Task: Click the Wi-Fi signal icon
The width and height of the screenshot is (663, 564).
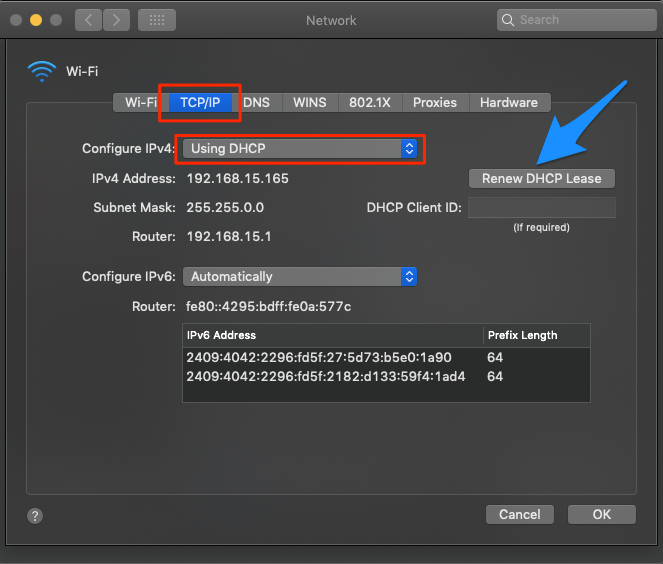Action: (x=42, y=71)
